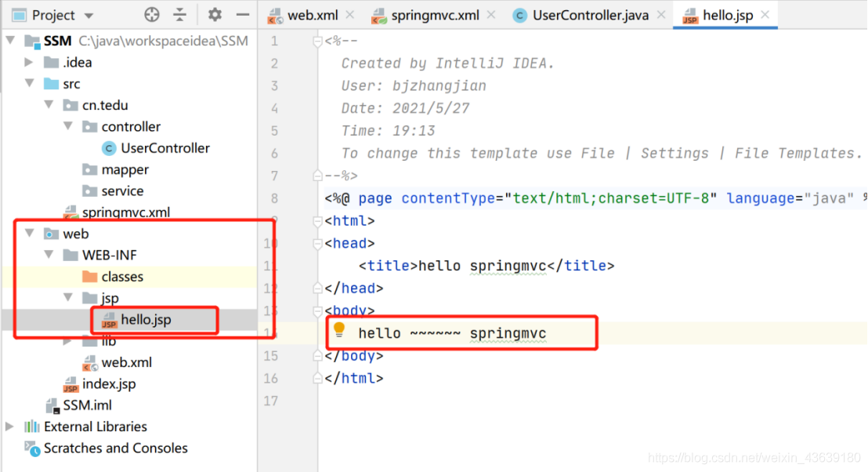Viewport: 868px width, 472px height.
Task: Expand External Libraries node
Action: click(9, 426)
